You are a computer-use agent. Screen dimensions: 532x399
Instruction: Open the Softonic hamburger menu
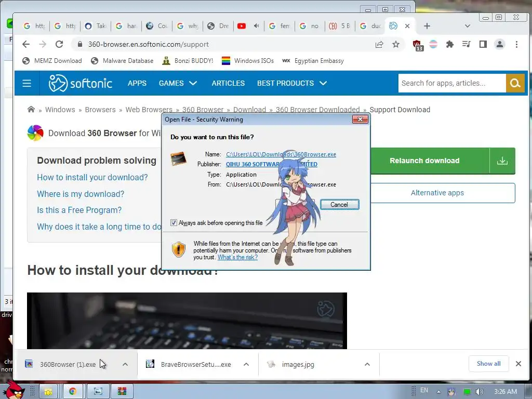point(27,83)
